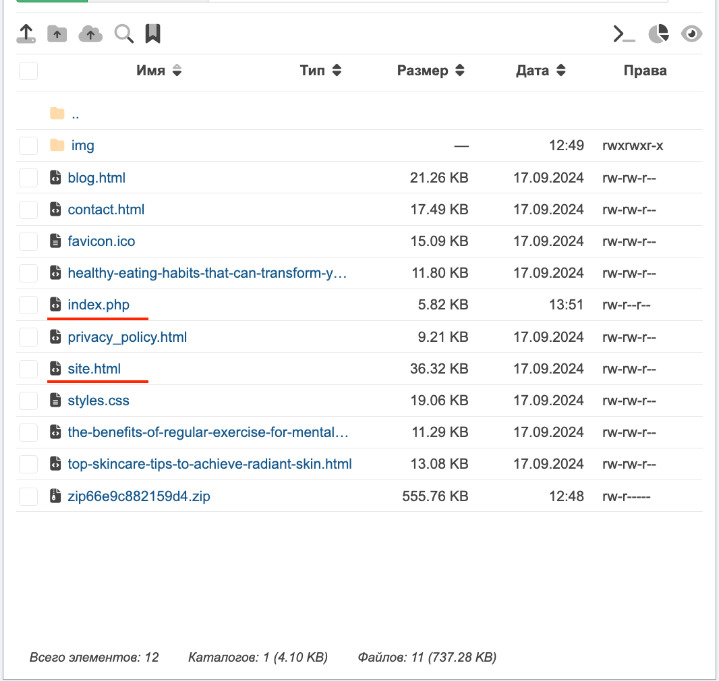Open the site.html file link

click(x=94, y=369)
